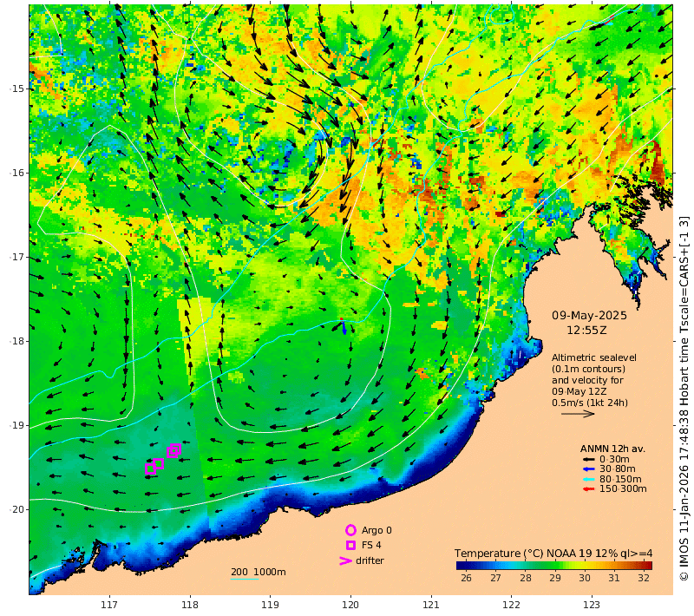
Task: Click the black 0-30m arrow legend icon
Action: [x=589, y=459]
